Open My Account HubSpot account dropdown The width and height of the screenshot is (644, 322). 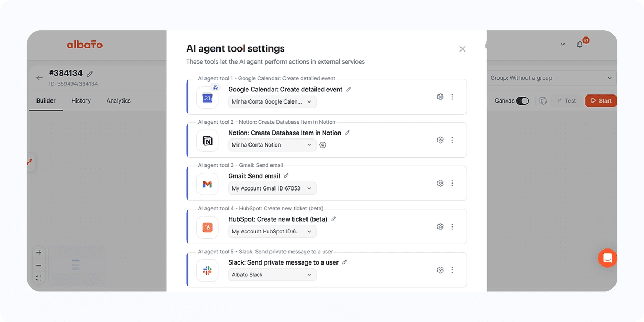tap(272, 232)
